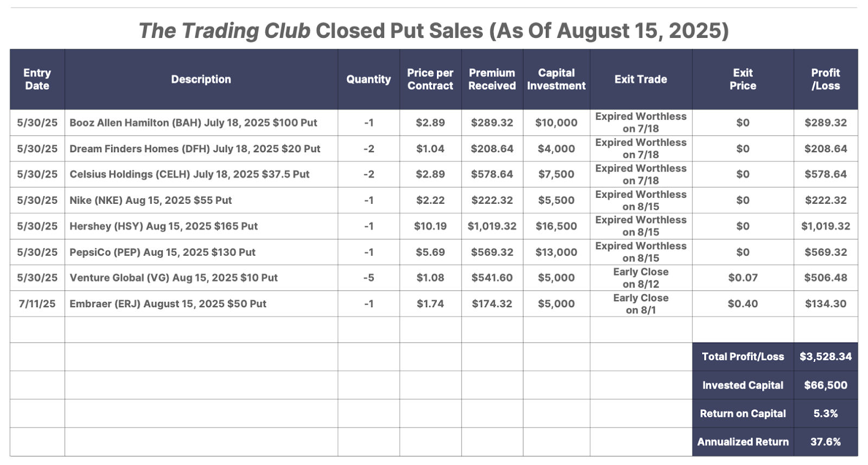
Task: Click the Booz Allen Hamilton (BAH) description cell
Action: coord(201,122)
